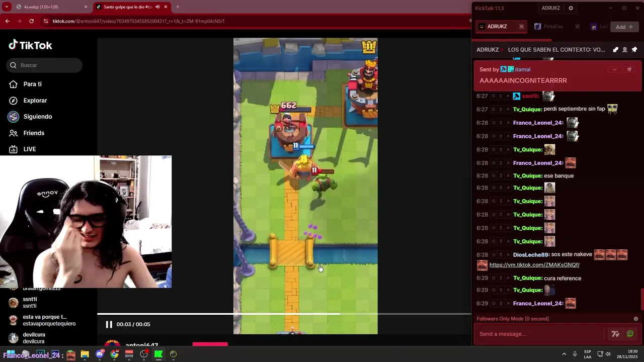
Task: Toggle the pin icon in chat header
Action: point(634,50)
